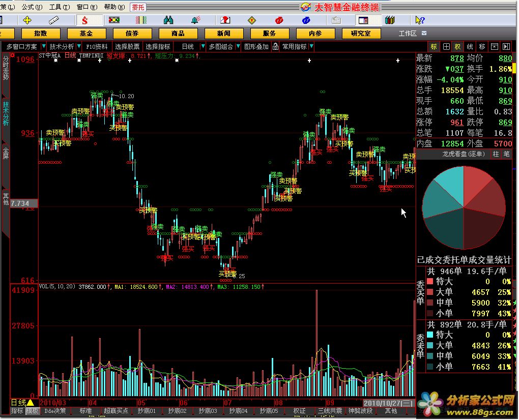Toggle the 标 marker button
This screenshot has width=519, height=420.
coord(434,47)
